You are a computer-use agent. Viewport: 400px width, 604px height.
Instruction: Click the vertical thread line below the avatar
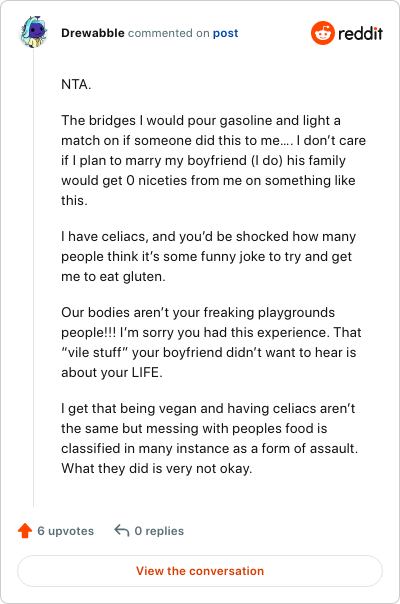coord(34,277)
